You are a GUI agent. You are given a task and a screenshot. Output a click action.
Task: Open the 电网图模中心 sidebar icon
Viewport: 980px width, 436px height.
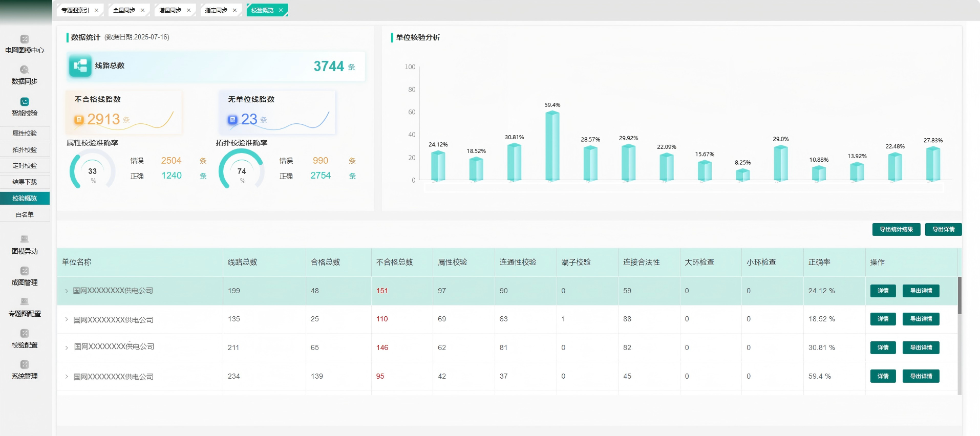25,39
